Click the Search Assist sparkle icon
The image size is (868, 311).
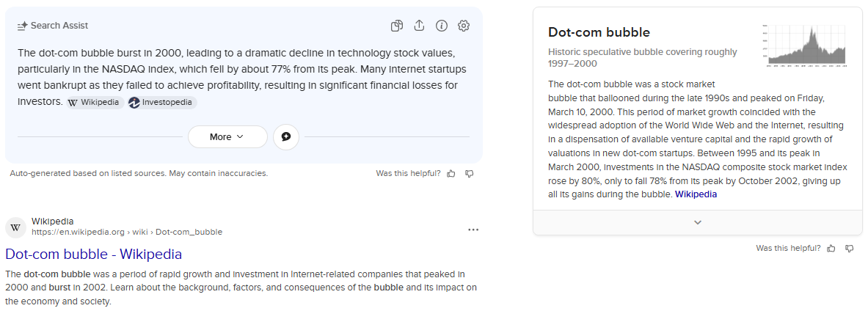22,26
